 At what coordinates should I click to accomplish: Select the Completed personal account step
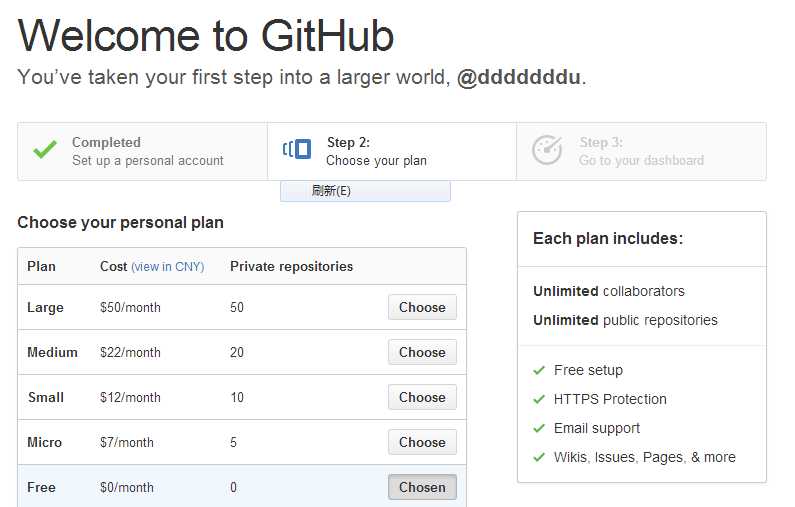point(147,152)
